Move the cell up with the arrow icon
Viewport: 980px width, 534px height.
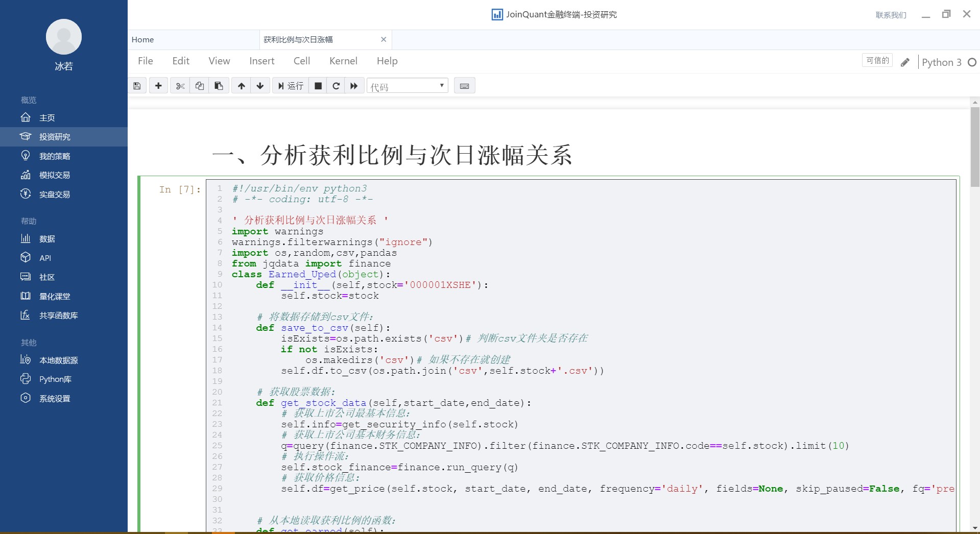pyautogui.click(x=241, y=86)
